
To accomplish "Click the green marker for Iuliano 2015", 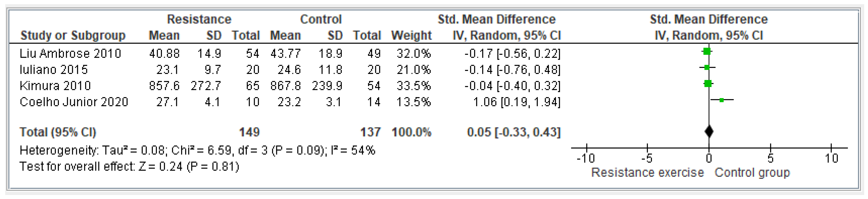I will click(x=707, y=68).
